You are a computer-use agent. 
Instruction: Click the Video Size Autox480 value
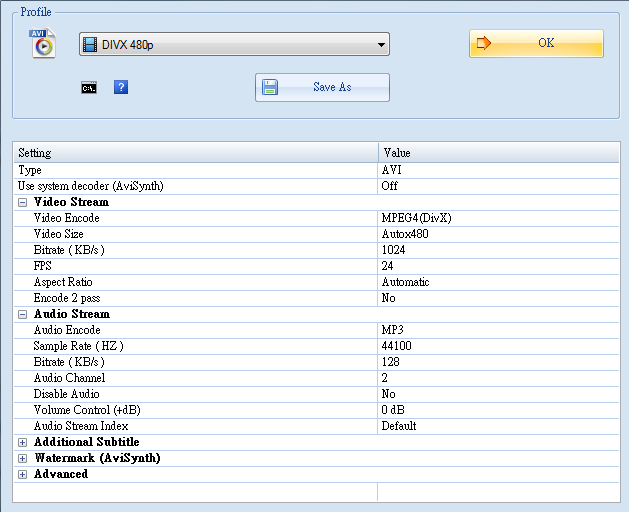pyautogui.click(x=500, y=234)
